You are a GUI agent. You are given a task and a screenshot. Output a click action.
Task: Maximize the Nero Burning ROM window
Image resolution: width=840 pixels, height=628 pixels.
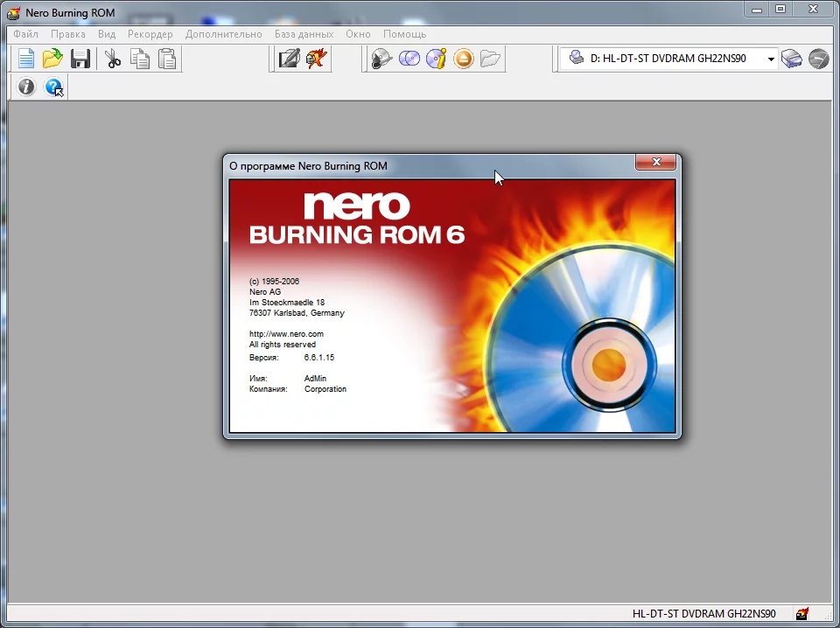(x=780, y=9)
